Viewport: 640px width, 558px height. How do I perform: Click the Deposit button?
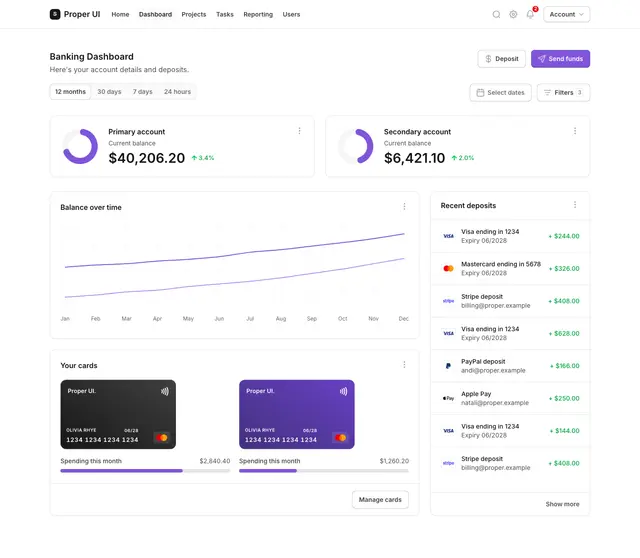502,59
